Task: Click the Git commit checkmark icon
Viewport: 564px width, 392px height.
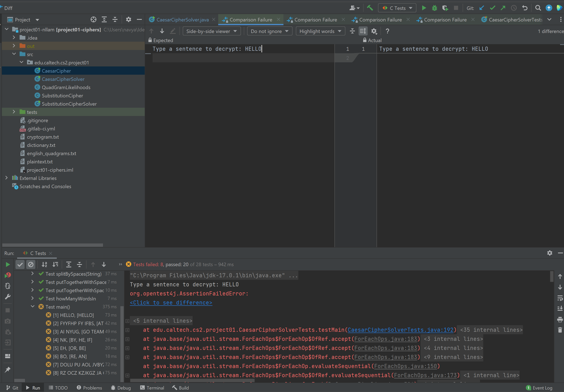Action: (492, 8)
